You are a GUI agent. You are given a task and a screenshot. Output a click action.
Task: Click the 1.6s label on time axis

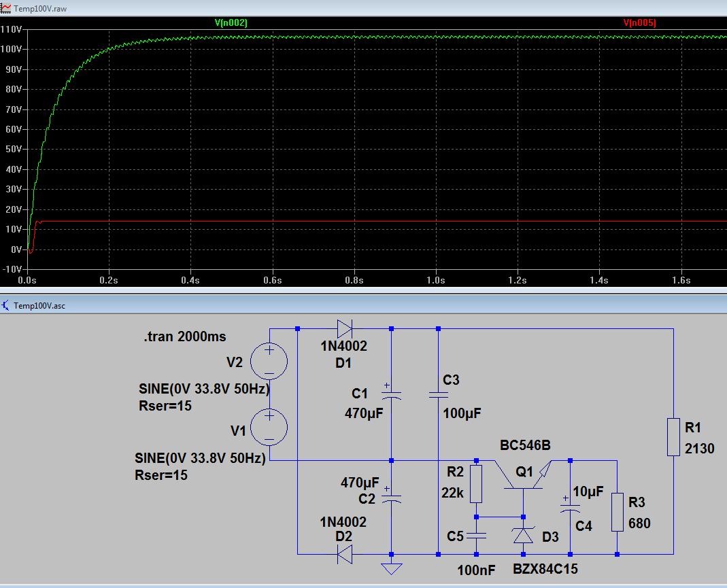click(x=681, y=280)
